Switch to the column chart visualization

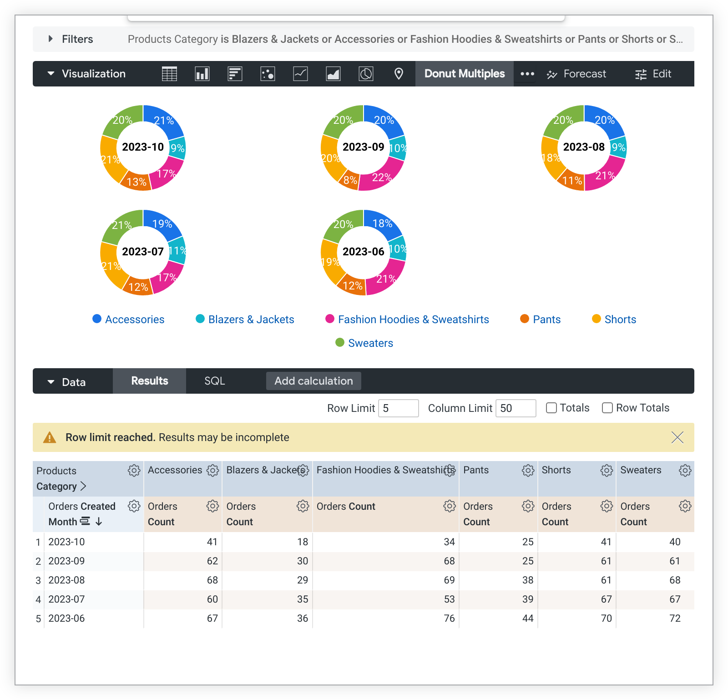point(202,74)
